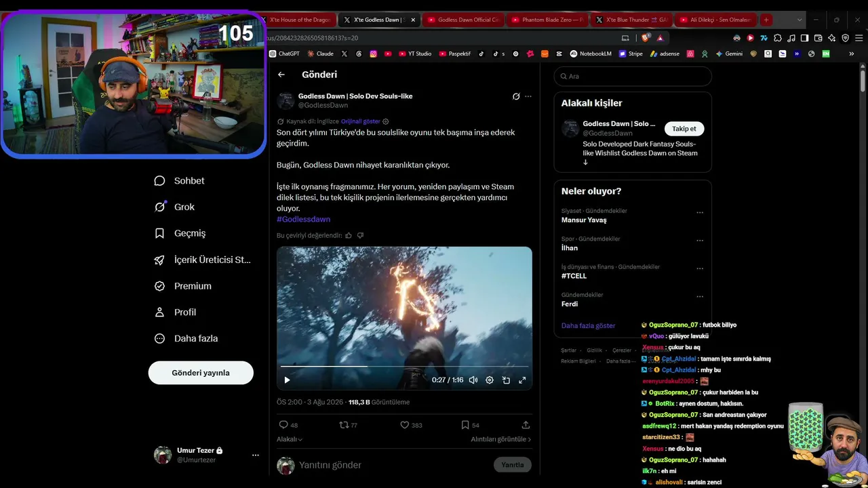The width and height of the screenshot is (868, 488).
Task: Expand the Alakalı sort dropdown
Action: [x=290, y=439]
